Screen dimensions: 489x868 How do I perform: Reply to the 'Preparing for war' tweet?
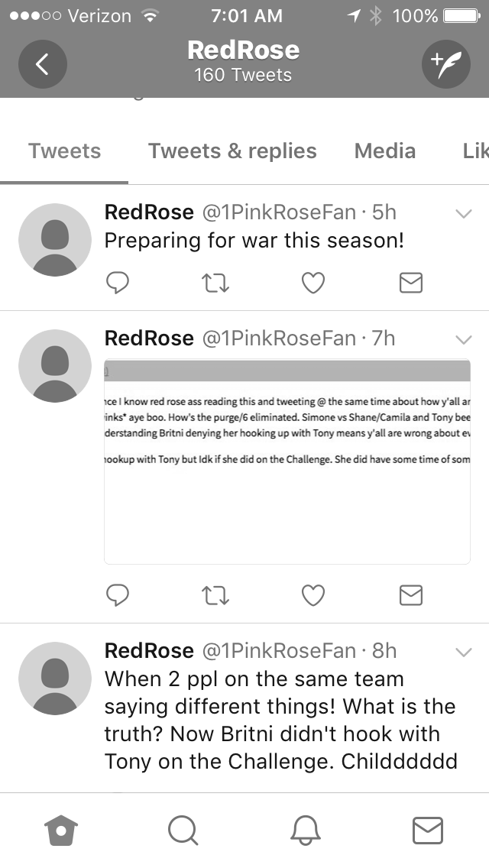(x=118, y=283)
